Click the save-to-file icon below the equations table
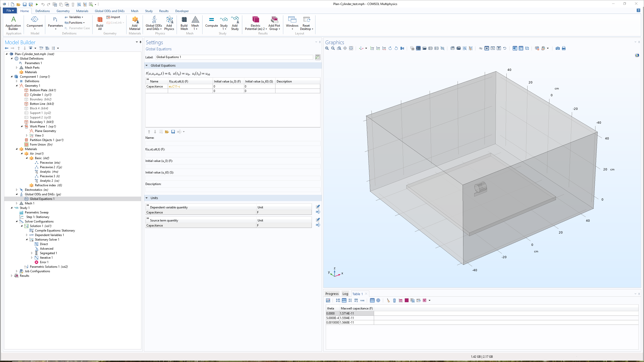 [173, 132]
